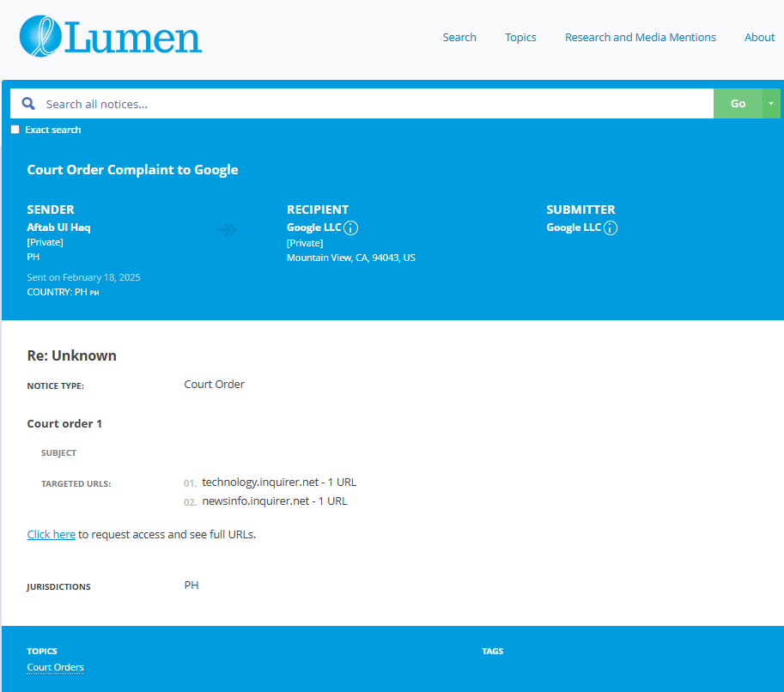Open info icon next to submitter Google LLC
The image size is (784, 692).
point(611,228)
